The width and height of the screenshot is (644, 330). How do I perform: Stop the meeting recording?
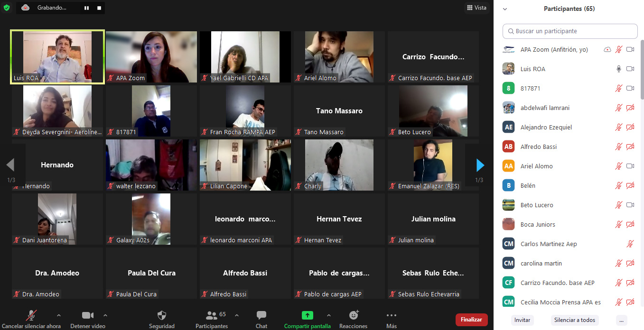(99, 8)
